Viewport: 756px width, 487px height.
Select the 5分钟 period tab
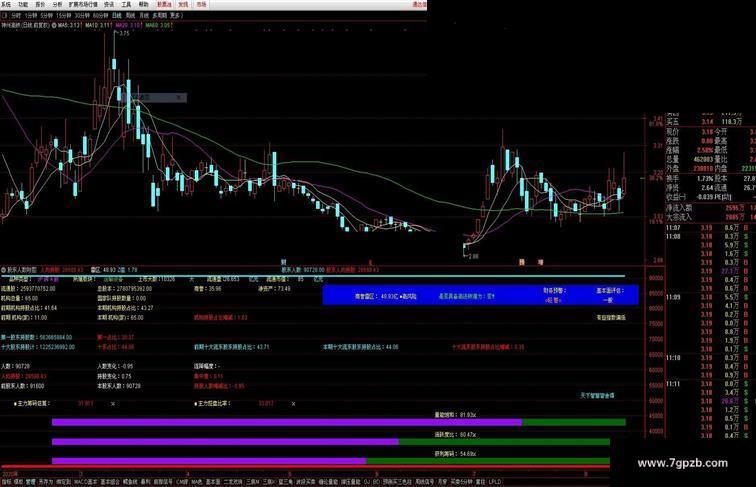[46, 15]
